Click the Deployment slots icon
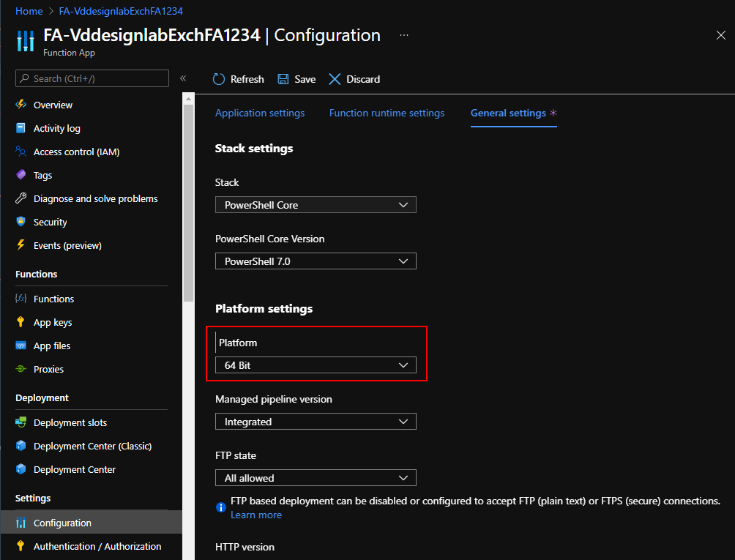The height and width of the screenshot is (560, 735). coord(20,422)
